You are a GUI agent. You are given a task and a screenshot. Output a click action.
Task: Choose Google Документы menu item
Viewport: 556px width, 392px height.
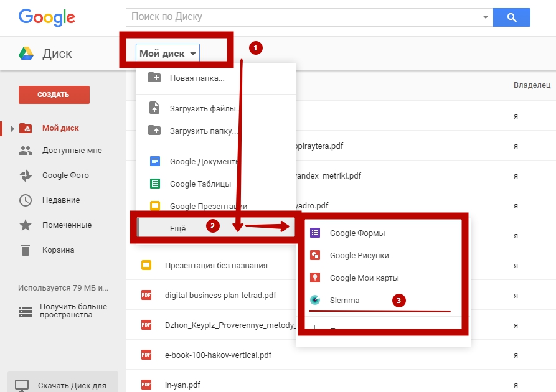[x=216, y=162]
